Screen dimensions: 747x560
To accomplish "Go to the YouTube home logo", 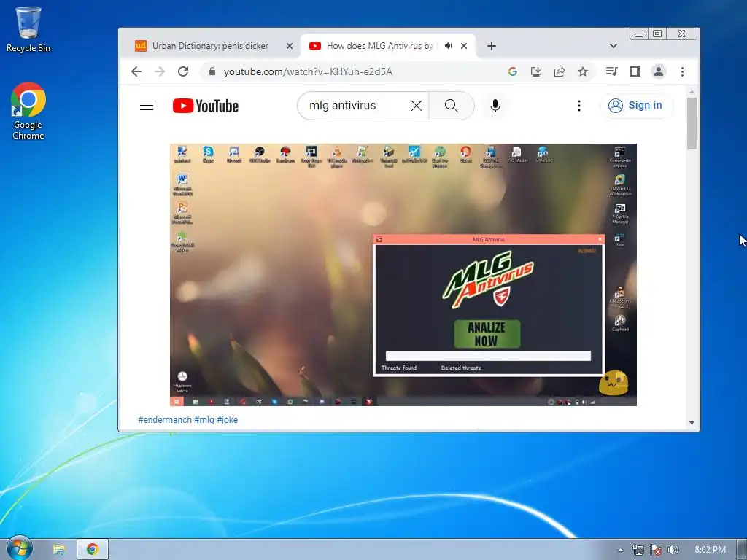I will pyautogui.click(x=205, y=106).
